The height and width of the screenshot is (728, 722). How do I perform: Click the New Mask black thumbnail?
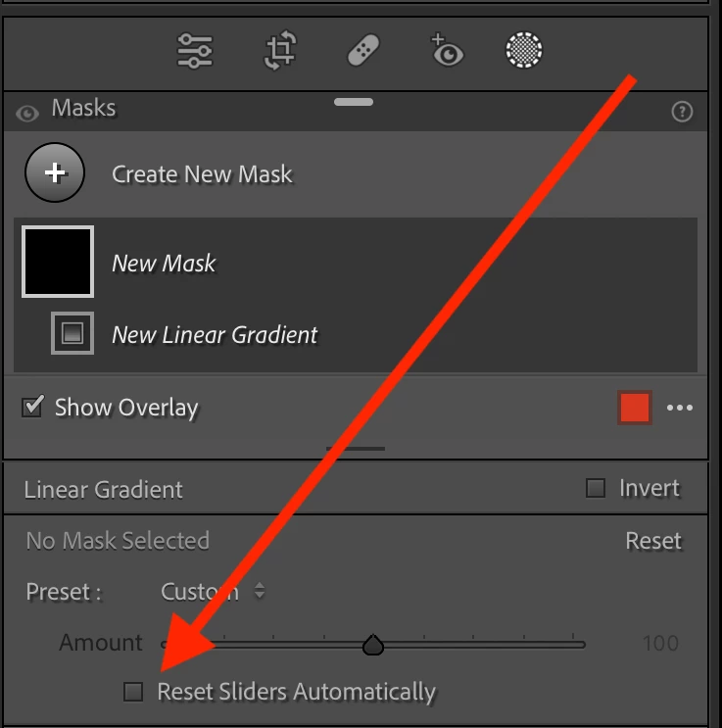(x=58, y=262)
